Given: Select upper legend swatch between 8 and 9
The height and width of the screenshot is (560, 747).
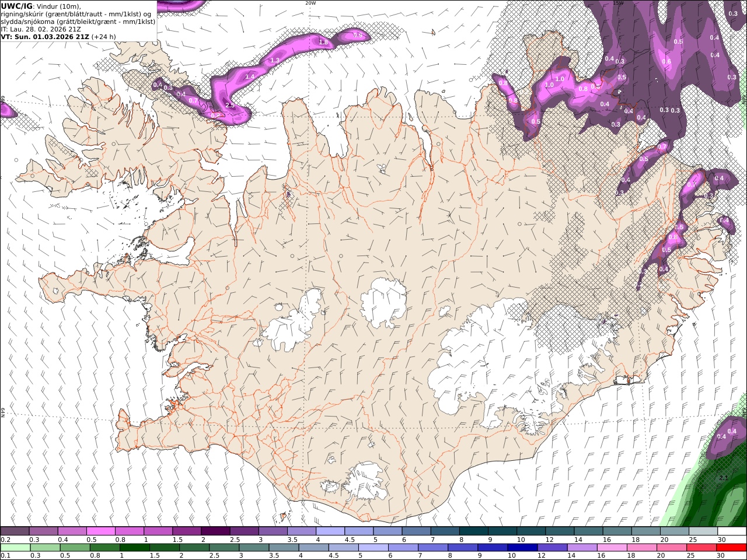Looking at the screenshot, I should tap(473, 531).
